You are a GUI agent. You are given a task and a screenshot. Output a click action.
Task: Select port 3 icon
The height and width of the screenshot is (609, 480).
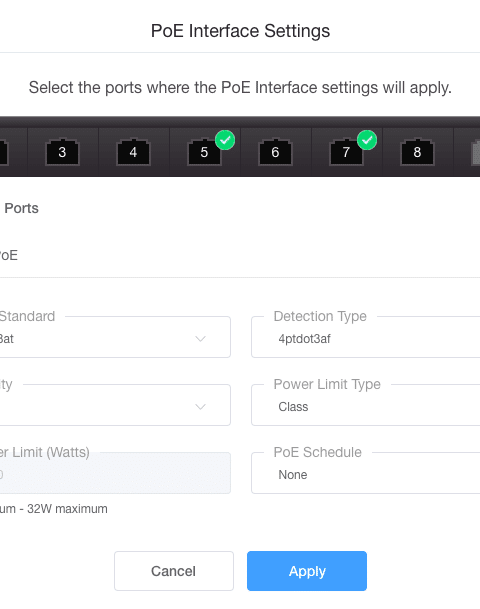62,152
